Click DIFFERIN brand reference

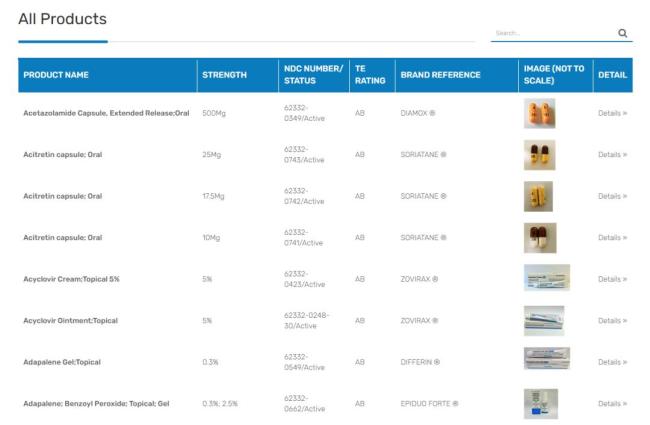tap(420, 362)
